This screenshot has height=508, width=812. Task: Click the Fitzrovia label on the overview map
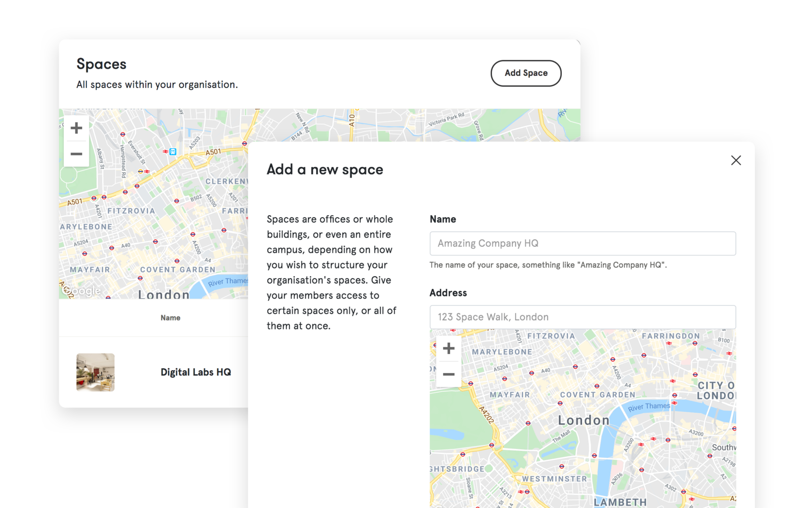pyautogui.click(x=131, y=211)
